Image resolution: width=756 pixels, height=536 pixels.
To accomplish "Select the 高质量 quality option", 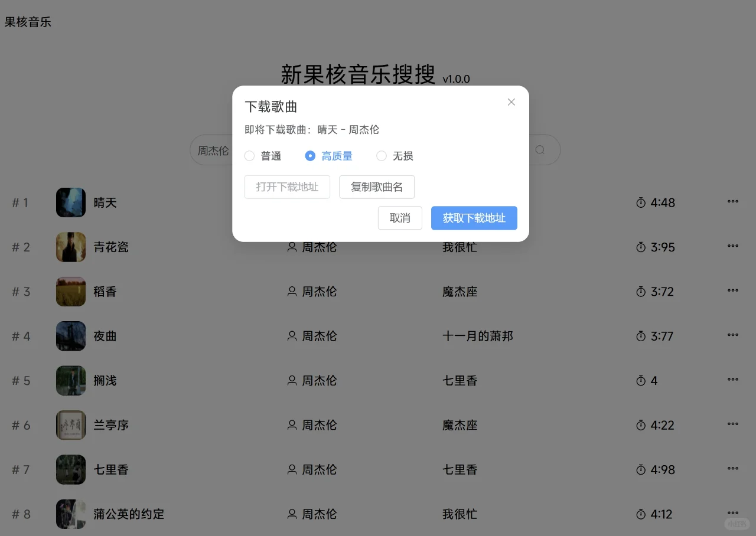I will [x=310, y=155].
